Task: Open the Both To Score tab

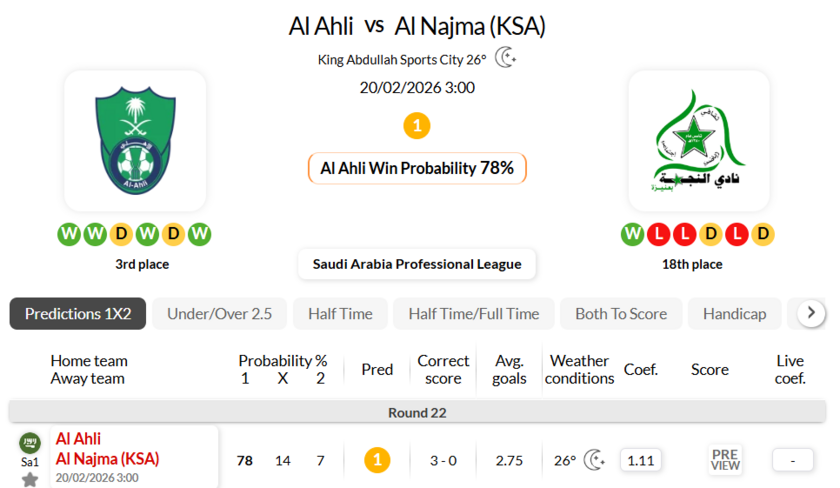Action: point(621,314)
